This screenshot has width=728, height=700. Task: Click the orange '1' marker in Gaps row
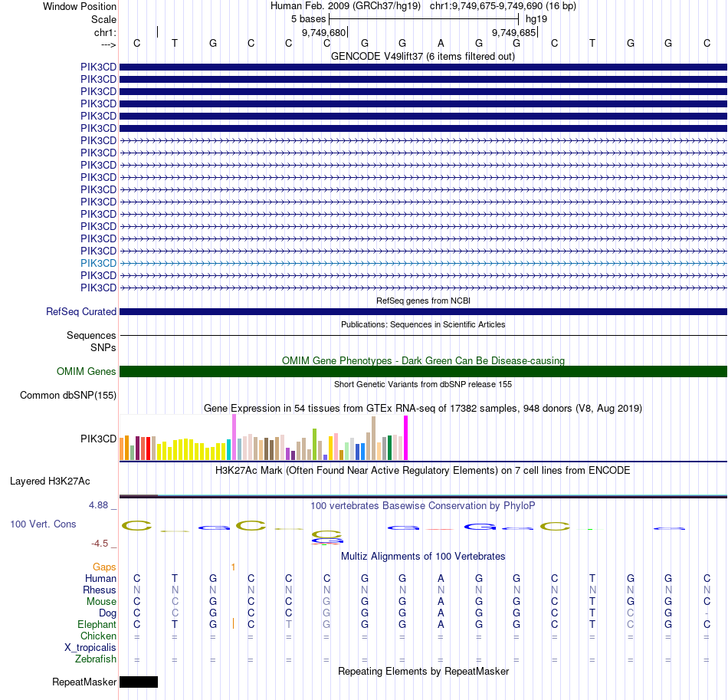(233, 567)
